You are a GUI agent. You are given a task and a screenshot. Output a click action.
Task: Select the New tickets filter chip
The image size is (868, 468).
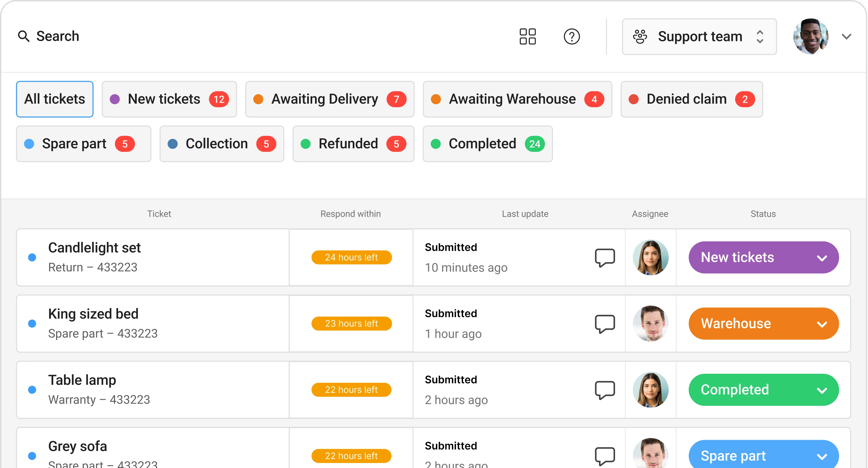169,99
